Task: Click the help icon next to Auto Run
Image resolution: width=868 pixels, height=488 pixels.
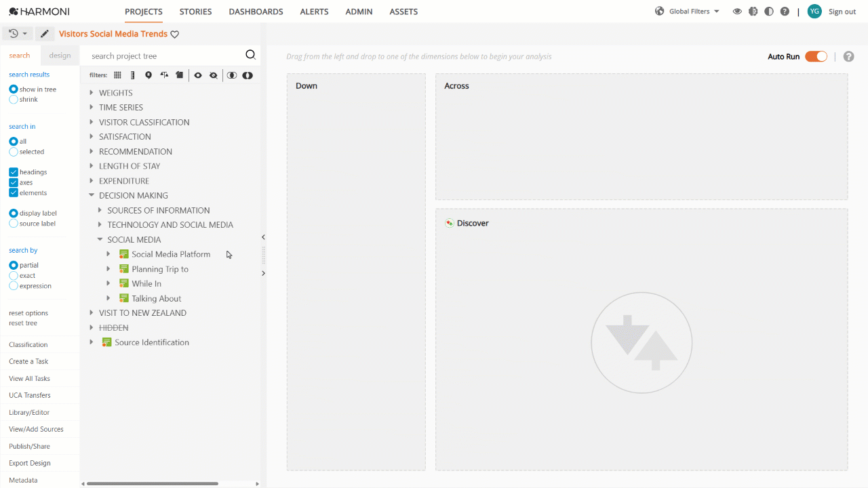Action: pos(848,56)
